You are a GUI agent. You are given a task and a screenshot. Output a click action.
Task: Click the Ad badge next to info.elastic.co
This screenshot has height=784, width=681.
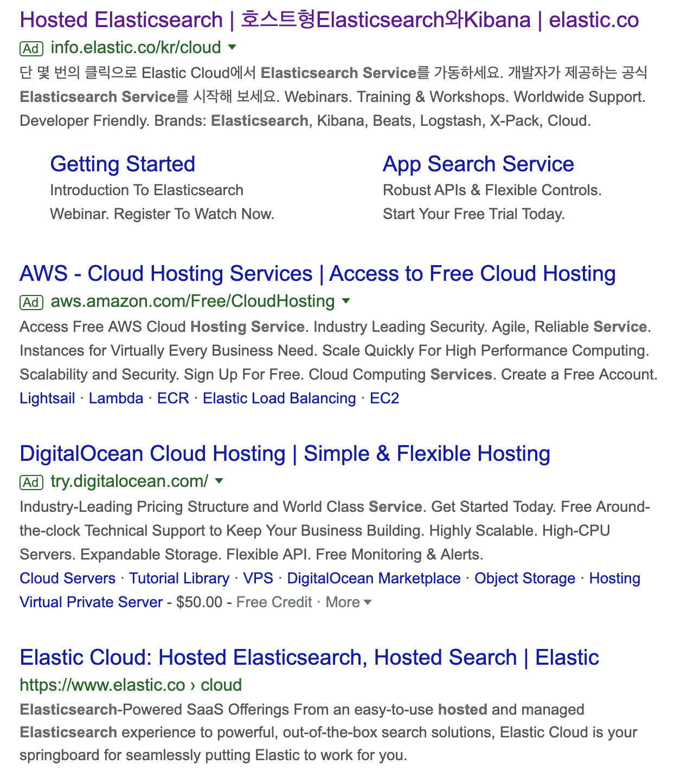[31, 48]
